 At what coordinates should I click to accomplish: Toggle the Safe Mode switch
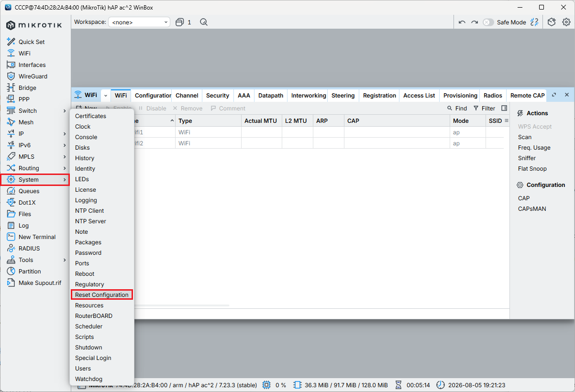(488, 22)
